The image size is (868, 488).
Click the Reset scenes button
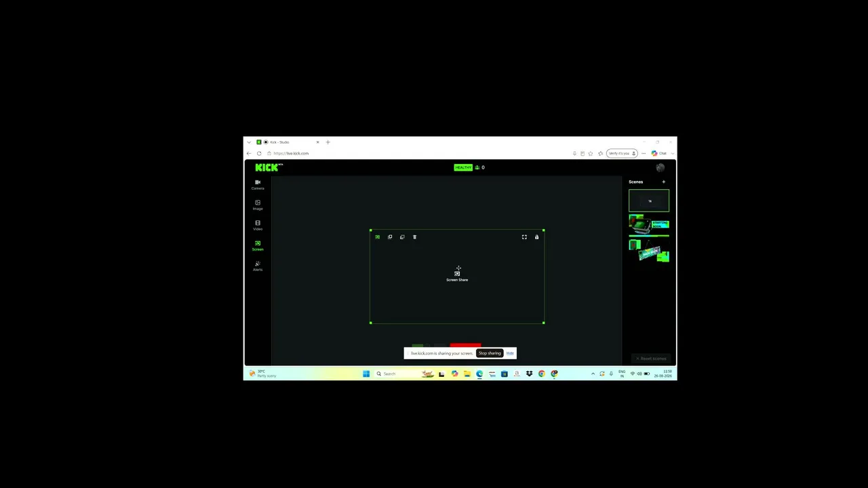click(651, 359)
